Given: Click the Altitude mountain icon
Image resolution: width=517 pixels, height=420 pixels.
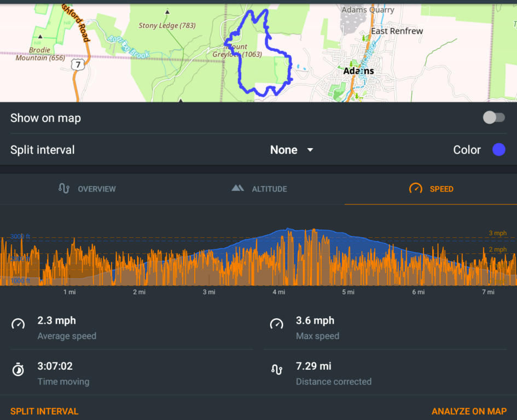Looking at the screenshot, I should [x=237, y=188].
